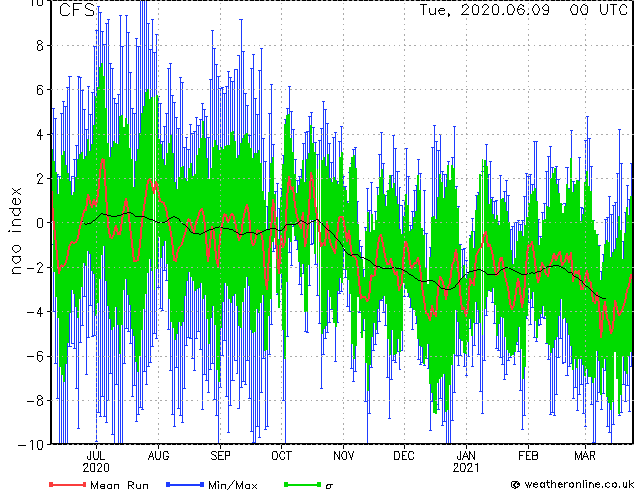Click the Min/Max legend label
Viewport: 634px width, 490px height.
coord(232,485)
